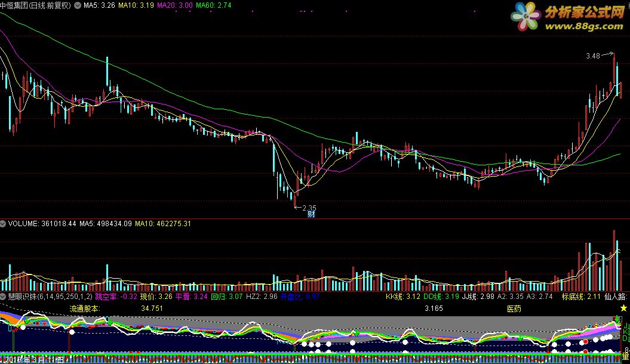Click the 医药 sector label
Screen dimensions: 630x364
[x=514, y=309]
